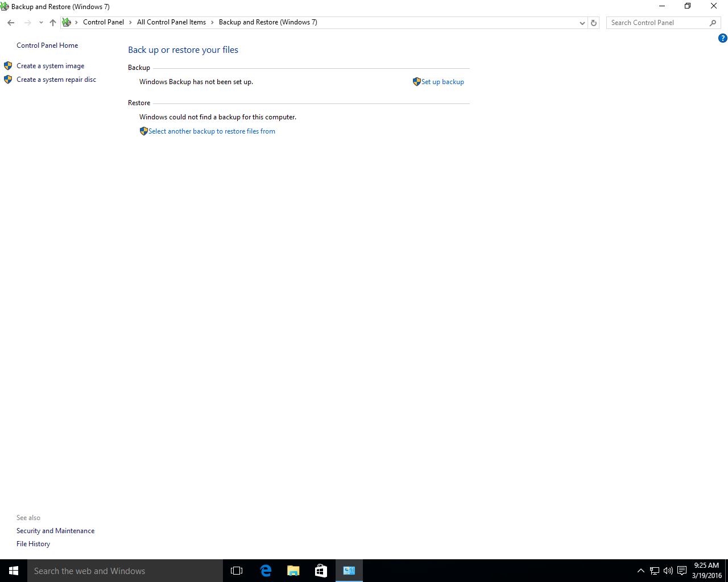Open Action Center notifications icon
The image size is (728, 582).
[681, 571]
